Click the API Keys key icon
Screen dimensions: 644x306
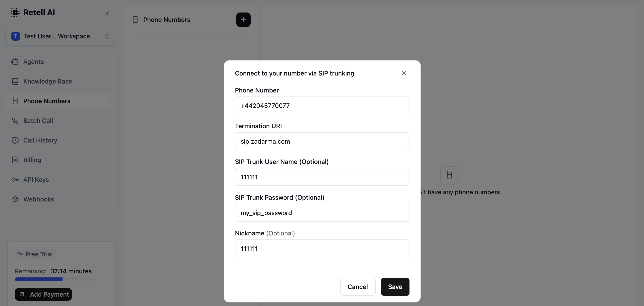pyautogui.click(x=15, y=180)
